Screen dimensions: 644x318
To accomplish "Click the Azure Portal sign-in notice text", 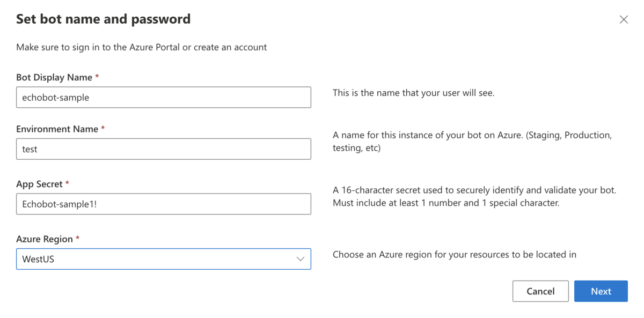I will point(141,47).
